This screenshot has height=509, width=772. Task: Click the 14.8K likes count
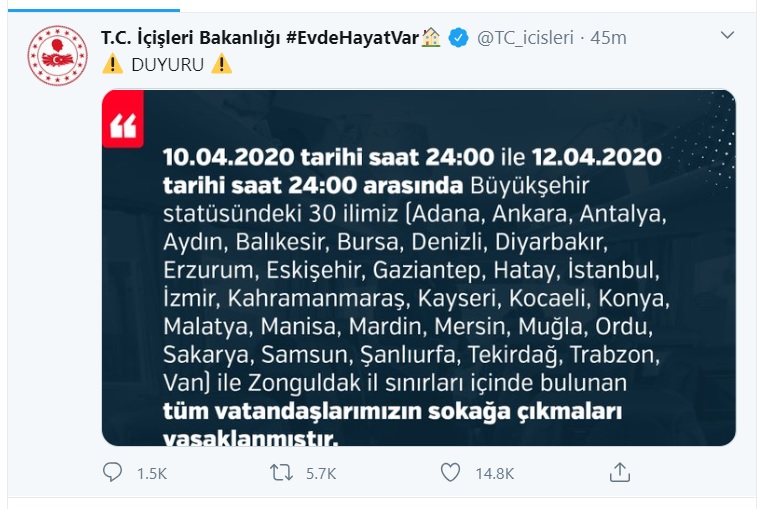494,474
